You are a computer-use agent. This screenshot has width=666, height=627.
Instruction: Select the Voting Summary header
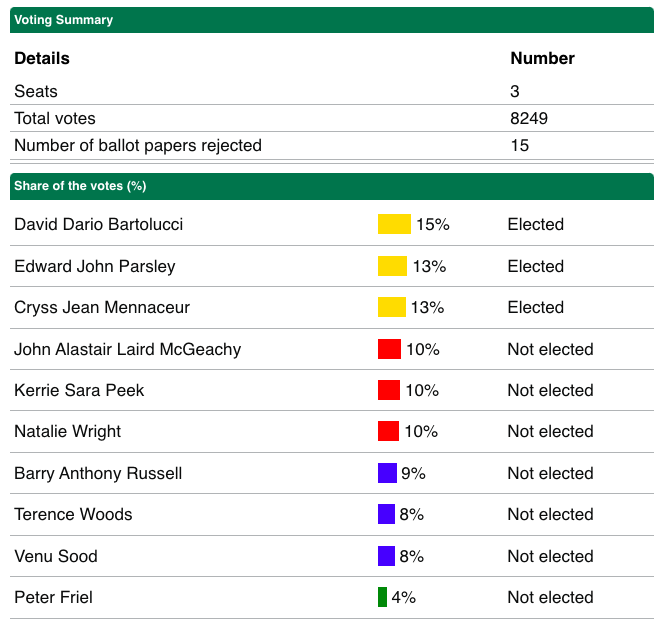click(64, 20)
